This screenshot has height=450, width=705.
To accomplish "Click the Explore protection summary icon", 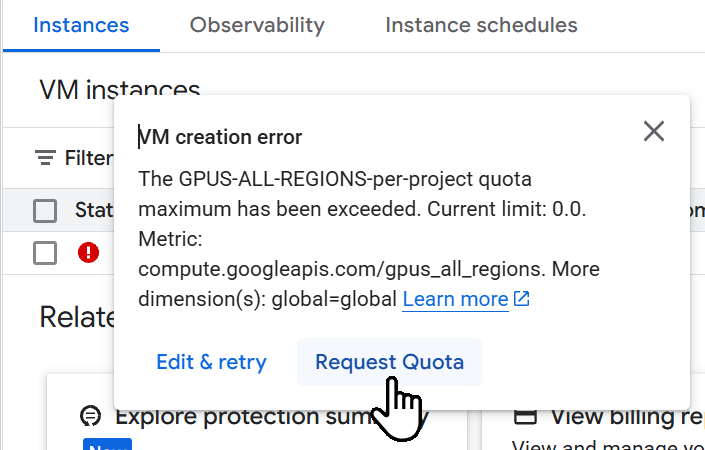I will pyautogui.click(x=91, y=416).
